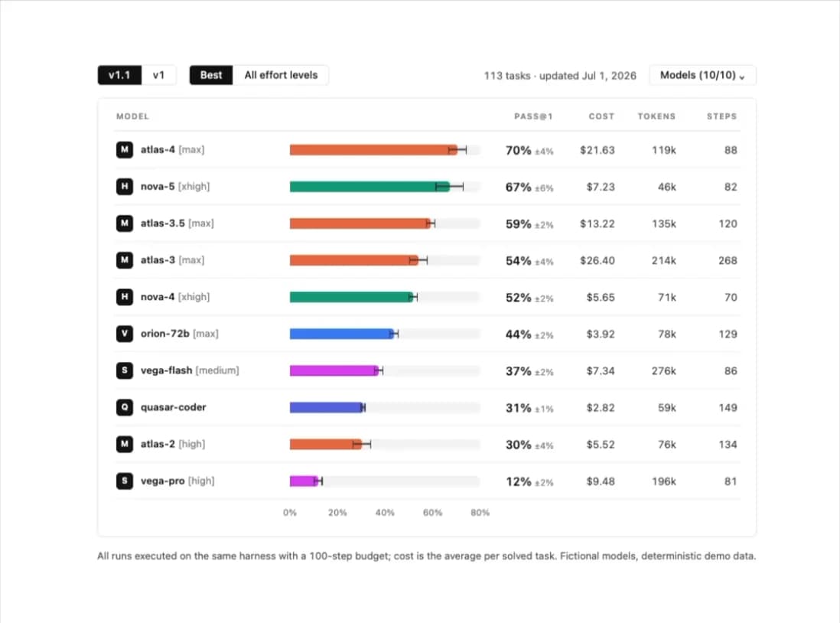Open the Models (10/10) dropdown

point(702,75)
